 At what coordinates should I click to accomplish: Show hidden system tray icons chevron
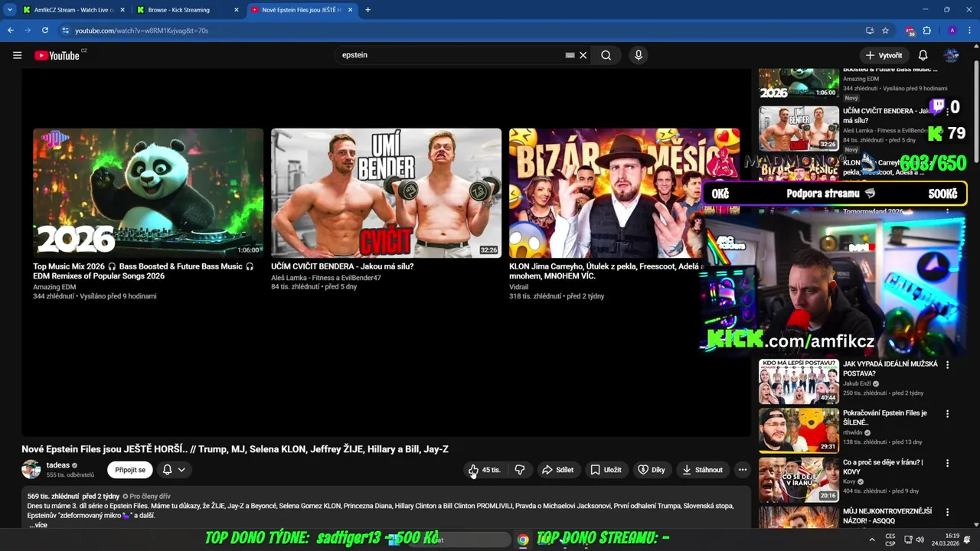[x=871, y=540]
